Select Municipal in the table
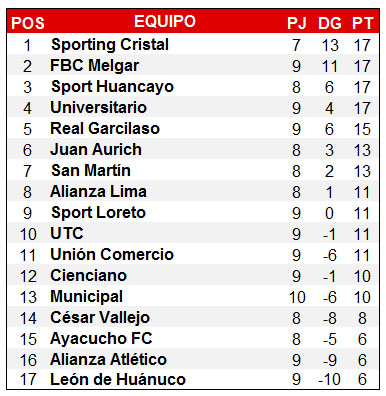The width and height of the screenshot is (386, 396). click(87, 297)
